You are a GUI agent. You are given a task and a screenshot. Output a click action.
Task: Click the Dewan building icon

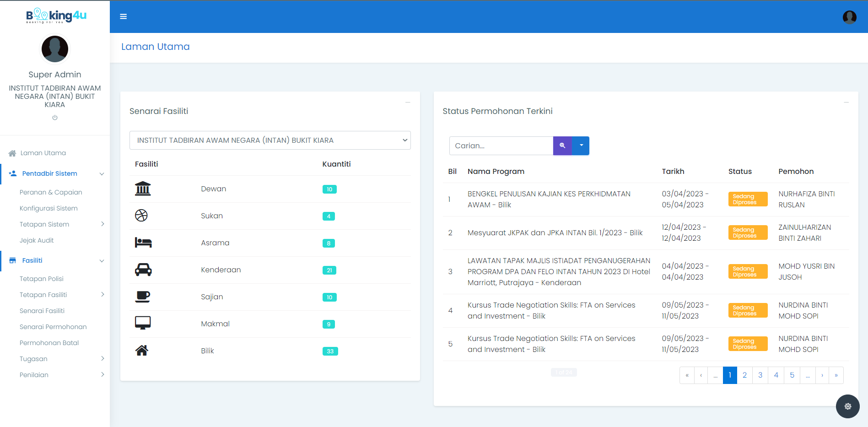click(143, 189)
